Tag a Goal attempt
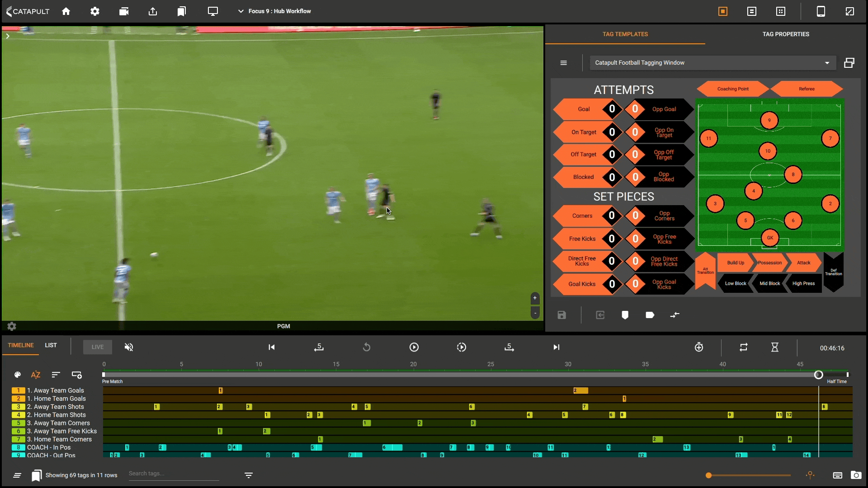868x488 pixels. pos(583,109)
